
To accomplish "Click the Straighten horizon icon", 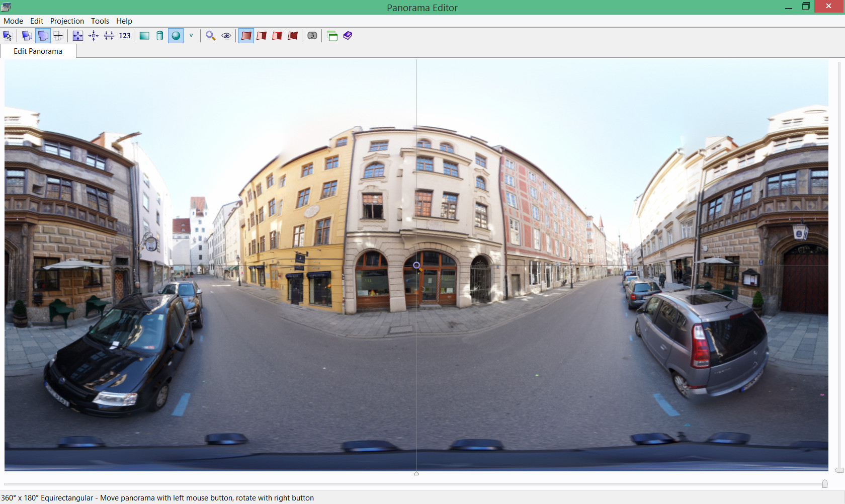I will pos(109,36).
